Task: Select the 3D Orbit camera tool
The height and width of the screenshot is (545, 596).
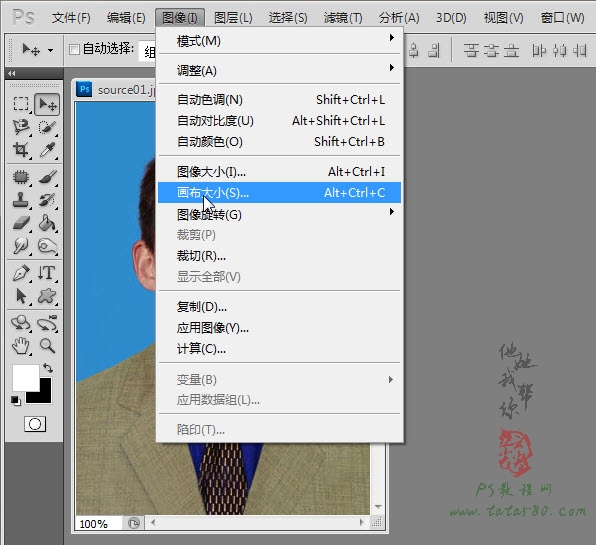Action: 47,323
